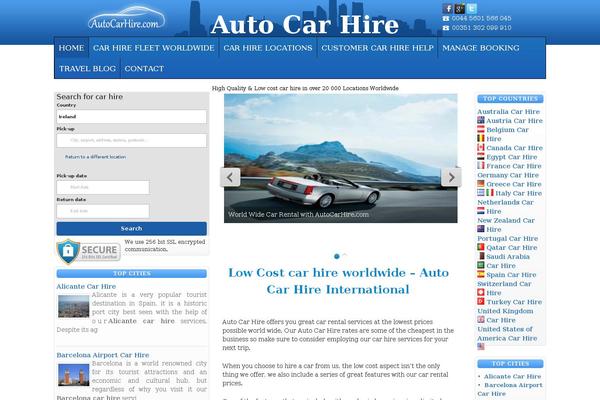Click the Egypt flag icon

481,157
